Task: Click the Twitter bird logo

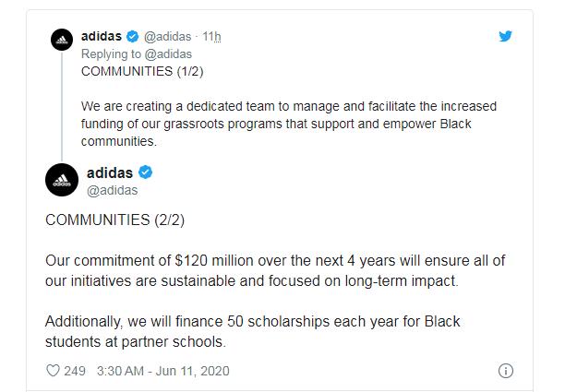Action: (x=505, y=36)
